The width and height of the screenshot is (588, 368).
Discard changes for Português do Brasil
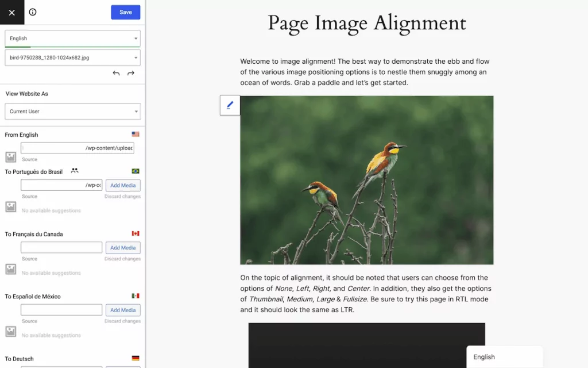click(122, 197)
